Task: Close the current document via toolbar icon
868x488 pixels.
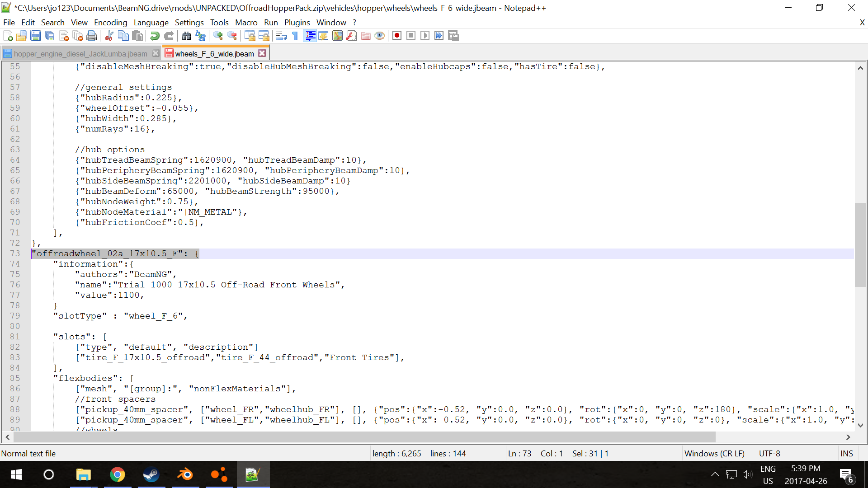Action: pyautogui.click(x=64, y=36)
